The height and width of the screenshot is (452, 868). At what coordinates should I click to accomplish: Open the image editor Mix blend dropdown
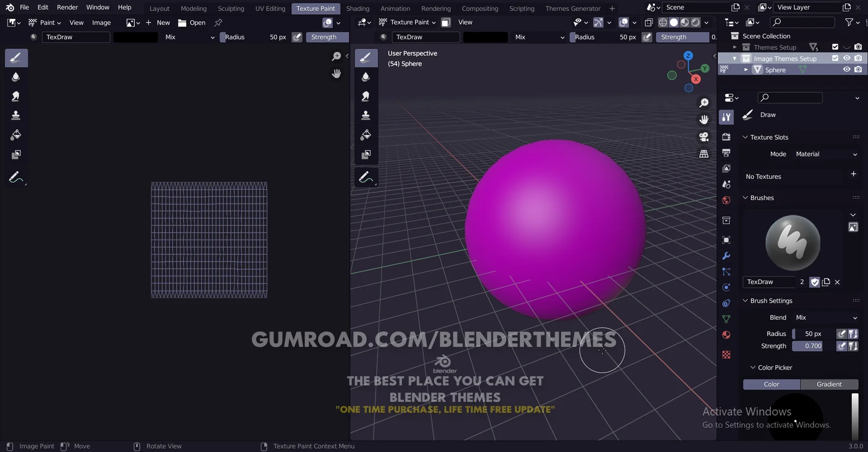coord(190,37)
